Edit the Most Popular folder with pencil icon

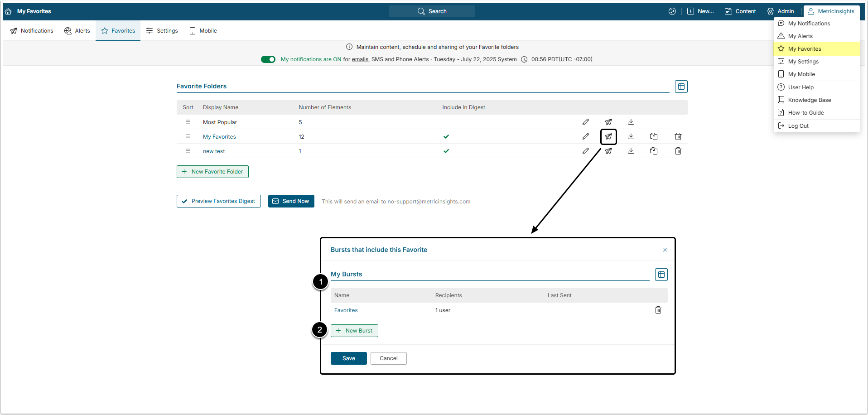click(586, 122)
